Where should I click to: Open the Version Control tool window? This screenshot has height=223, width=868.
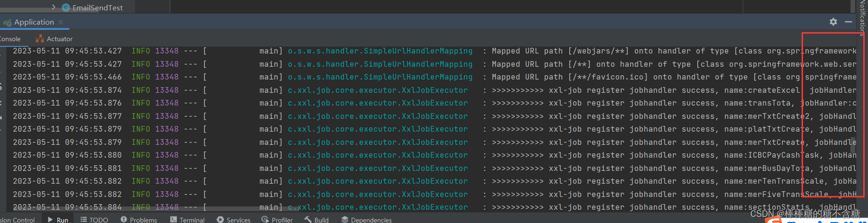coord(17,220)
